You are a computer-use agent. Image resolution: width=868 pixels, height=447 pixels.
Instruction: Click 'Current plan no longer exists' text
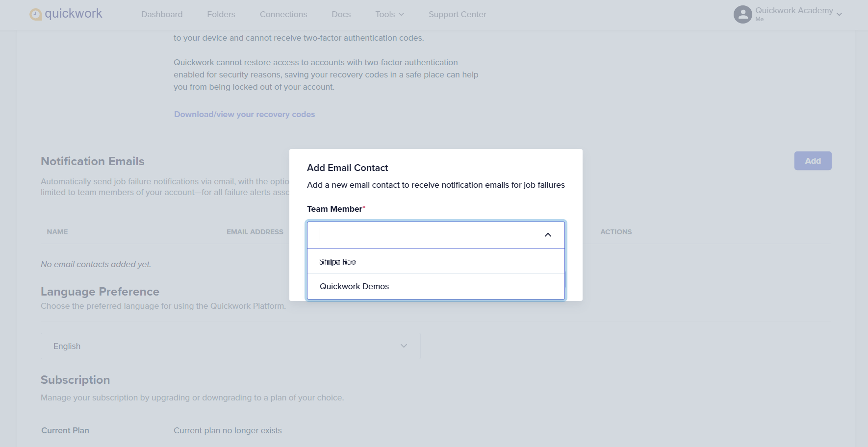228,430
